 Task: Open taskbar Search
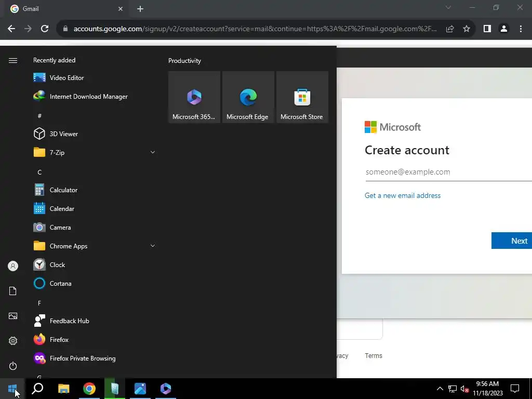37,389
